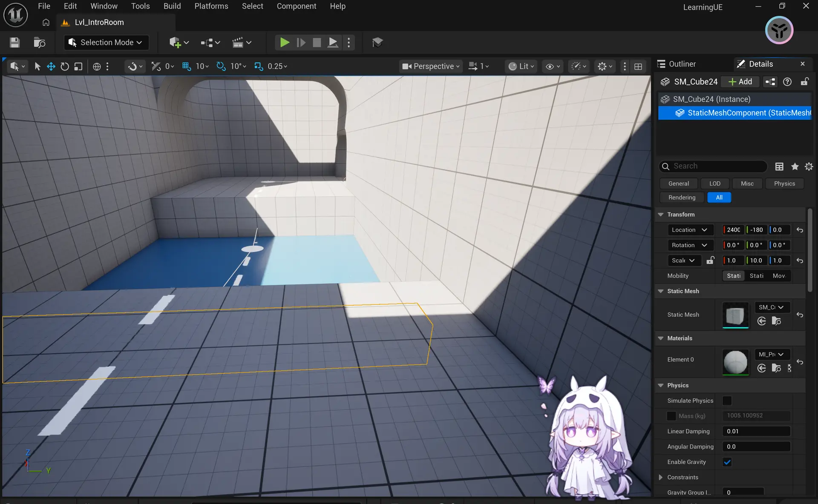818x504 pixels.
Task: Open the Lit view mode dropdown
Action: [521, 66]
